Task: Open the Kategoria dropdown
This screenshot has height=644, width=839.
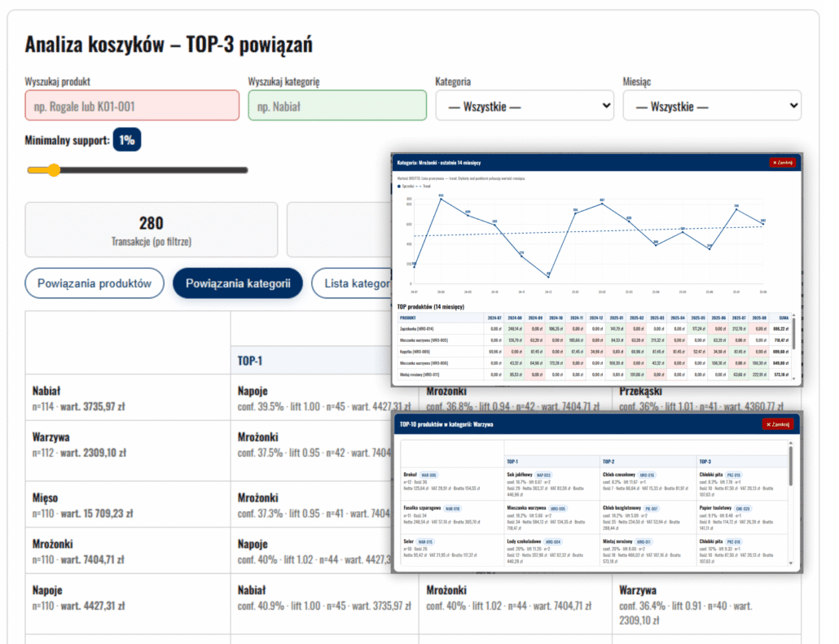Action: click(525, 106)
